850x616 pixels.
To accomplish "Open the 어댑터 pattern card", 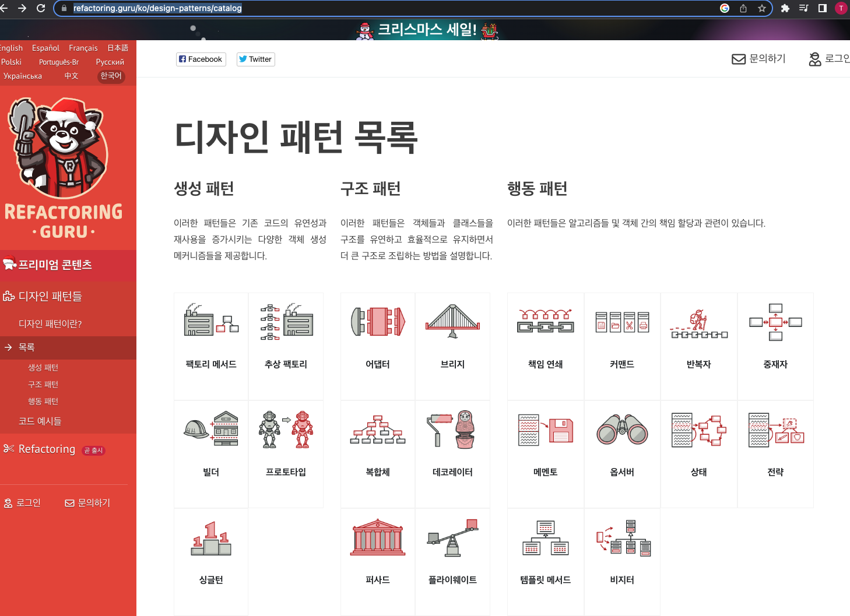I will tap(378, 346).
